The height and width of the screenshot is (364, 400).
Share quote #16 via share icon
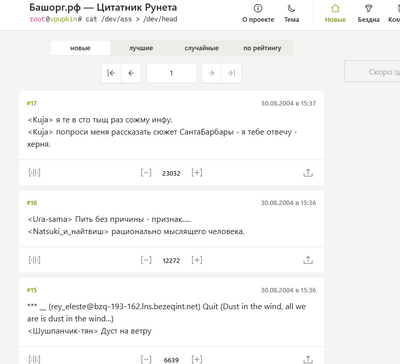(x=308, y=260)
